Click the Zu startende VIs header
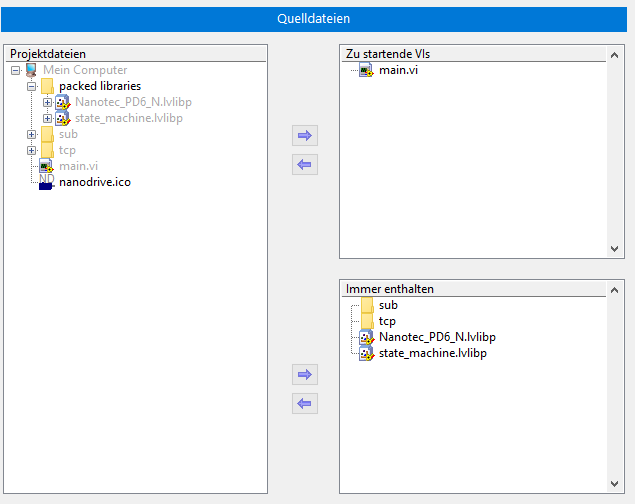635x504 pixels. tap(474, 54)
